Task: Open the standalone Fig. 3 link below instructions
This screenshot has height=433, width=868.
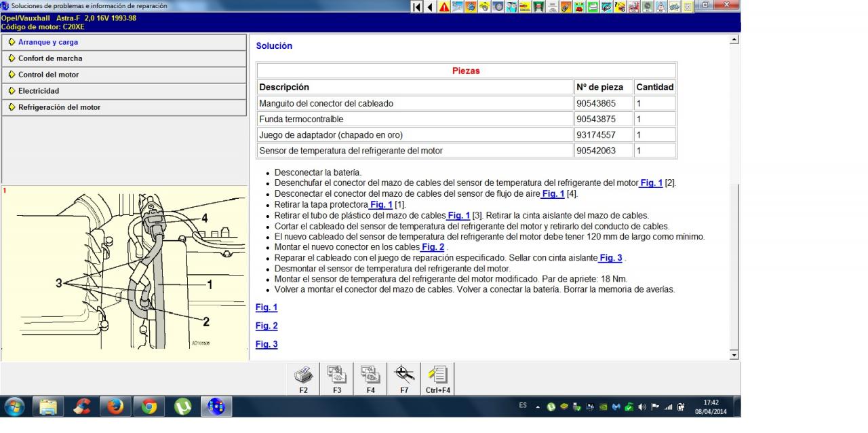Action: [266, 344]
